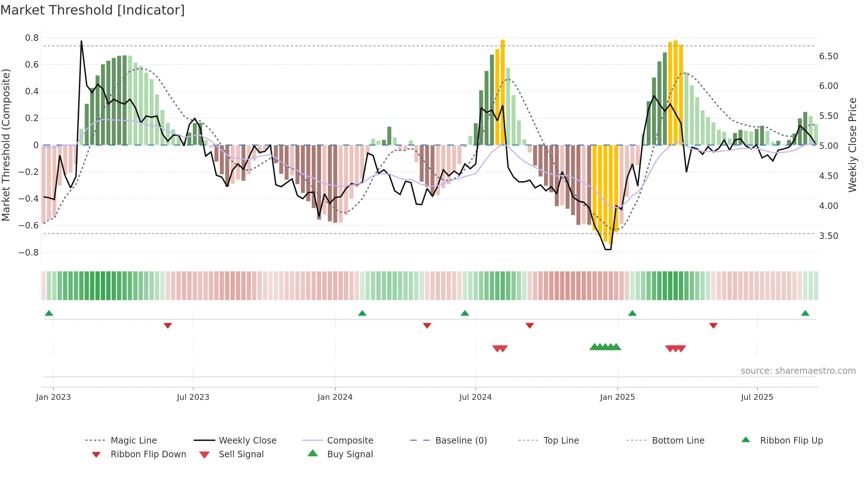Click the Weekly Close Price axis title

852,145
